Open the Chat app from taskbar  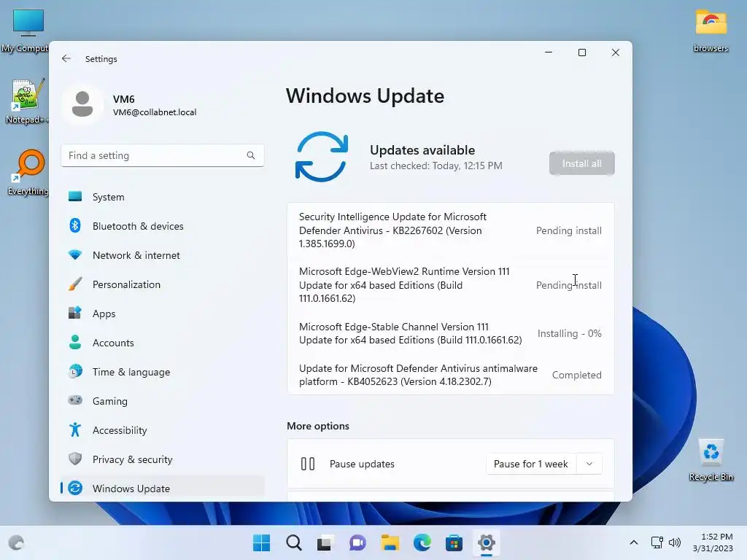coord(357,542)
